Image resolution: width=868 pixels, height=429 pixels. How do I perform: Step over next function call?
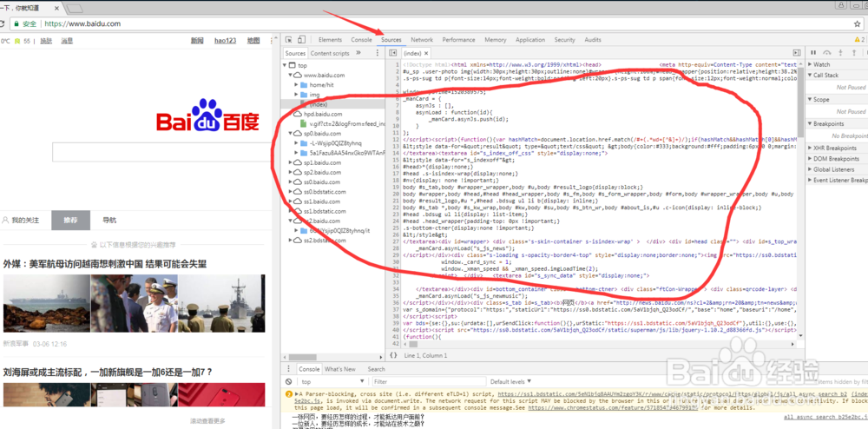point(827,53)
